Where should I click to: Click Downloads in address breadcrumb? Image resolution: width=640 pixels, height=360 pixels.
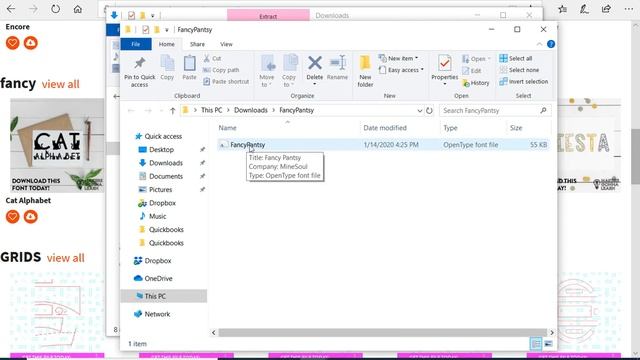(x=251, y=110)
